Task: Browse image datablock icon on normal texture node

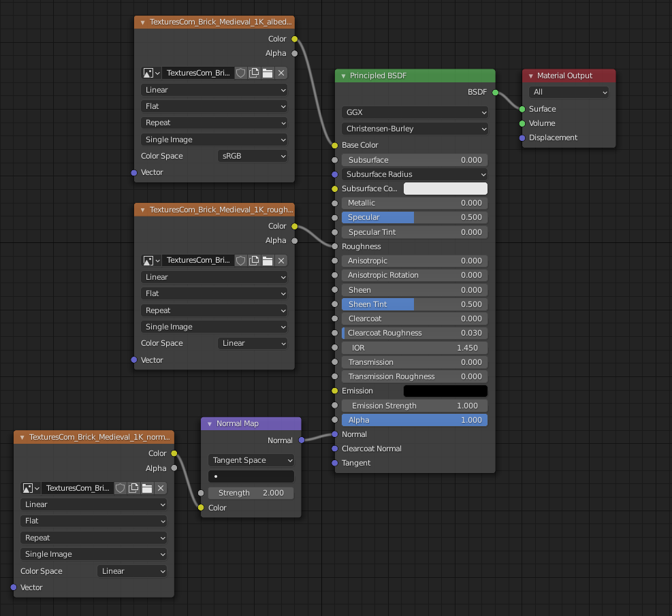Action: tap(31, 488)
